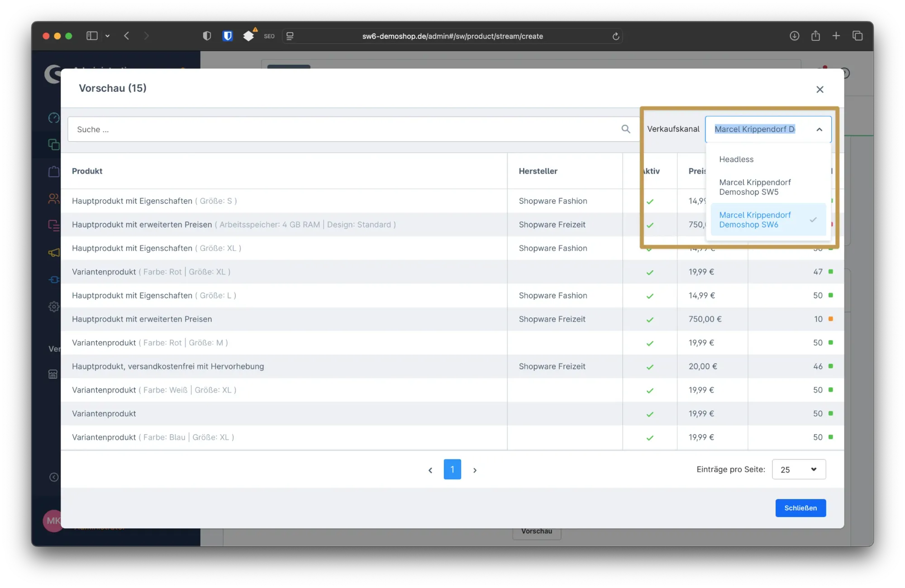Open the Settings gear icon in sidebar
Viewport: 905px width, 588px height.
(x=53, y=307)
